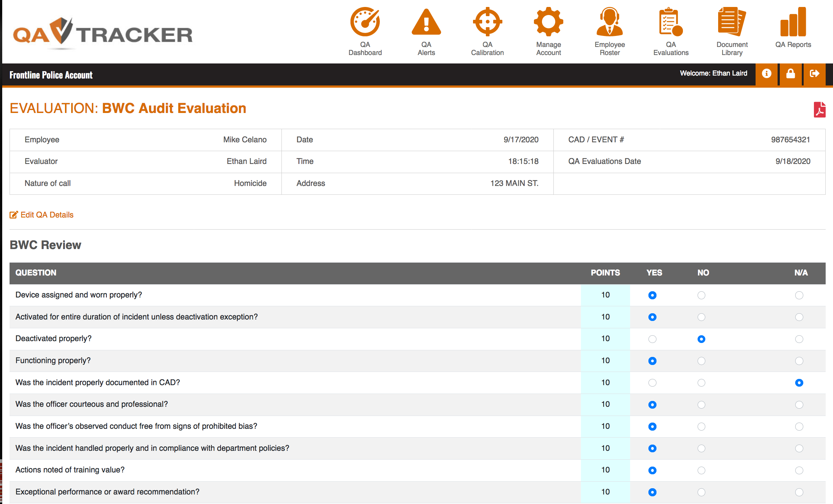Viewport: 833px width, 504px height.
Task: Click the Frontline Police Account label
Action: [x=51, y=74]
